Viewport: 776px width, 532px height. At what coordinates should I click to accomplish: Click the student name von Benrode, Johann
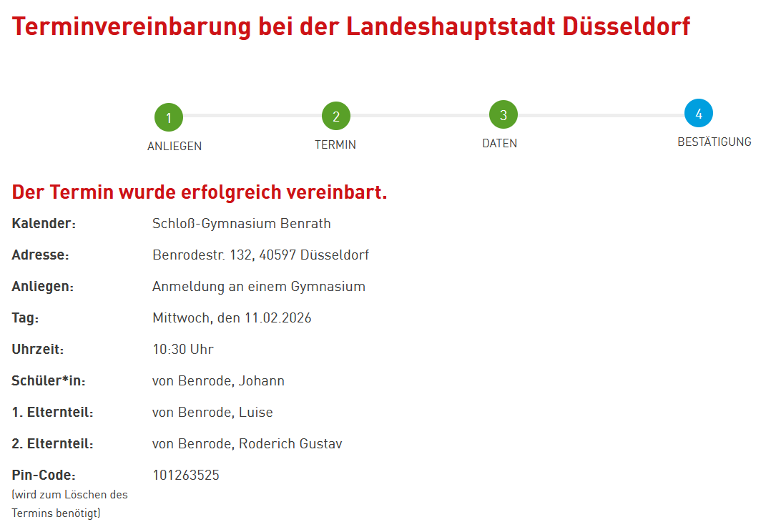pyautogui.click(x=218, y=381)
